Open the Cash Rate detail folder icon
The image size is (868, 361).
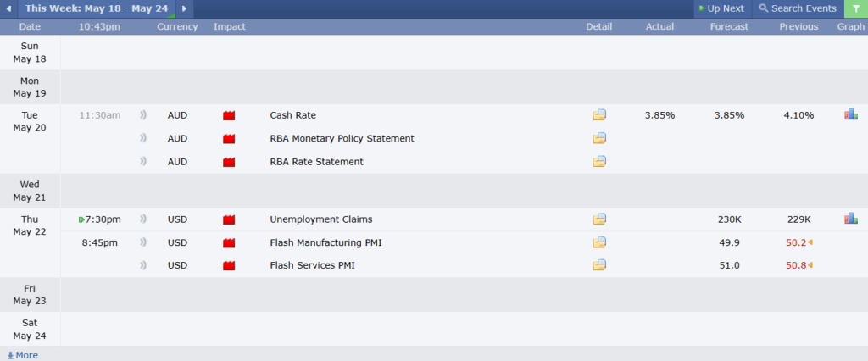[599, 115]
